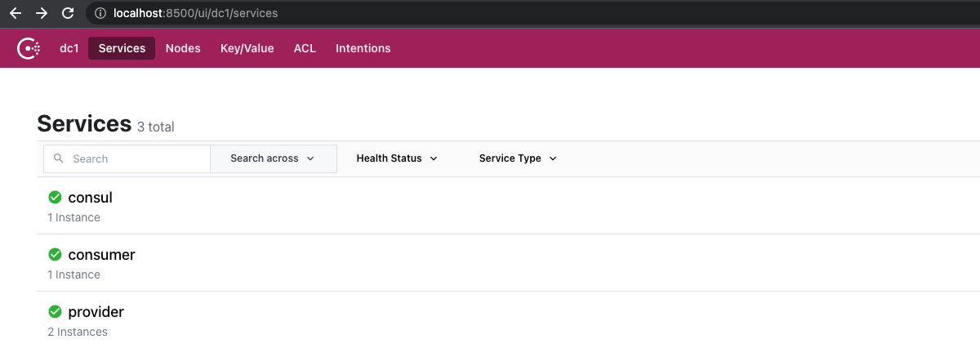Image resolution: width=980 pixels, height=348 pixels.
Task: Go to the Intentions tab
Action: 363,48
